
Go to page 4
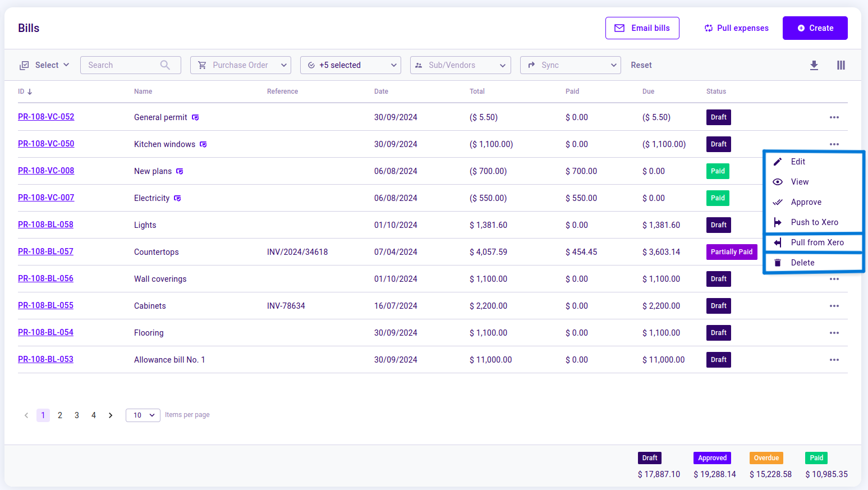[94, 415]
